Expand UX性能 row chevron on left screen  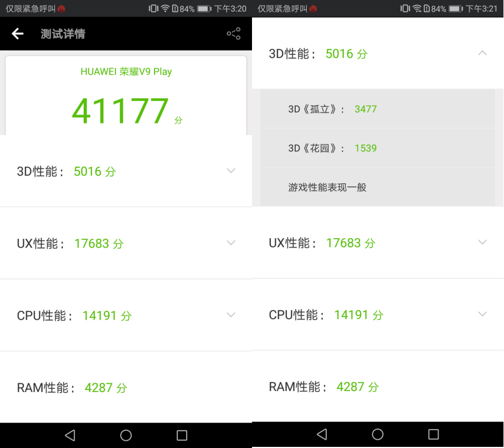pyautogui.click(x=231, y=243)
